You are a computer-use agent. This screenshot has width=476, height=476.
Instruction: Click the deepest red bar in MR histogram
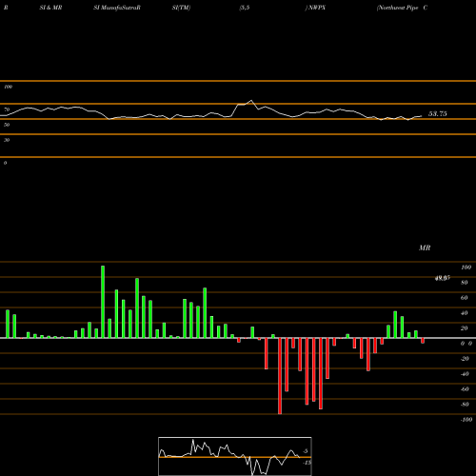[x=280, y=376]
